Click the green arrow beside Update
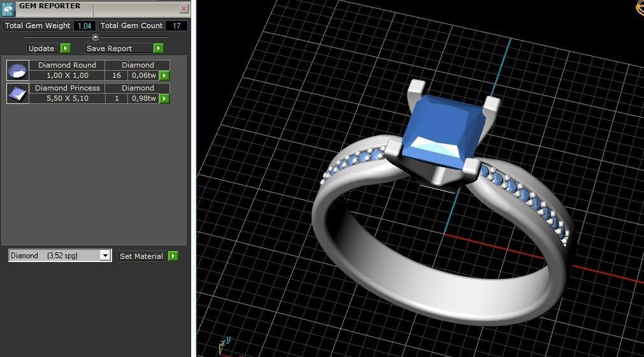Viewport: 644px width, 357px height. point(66,48)
